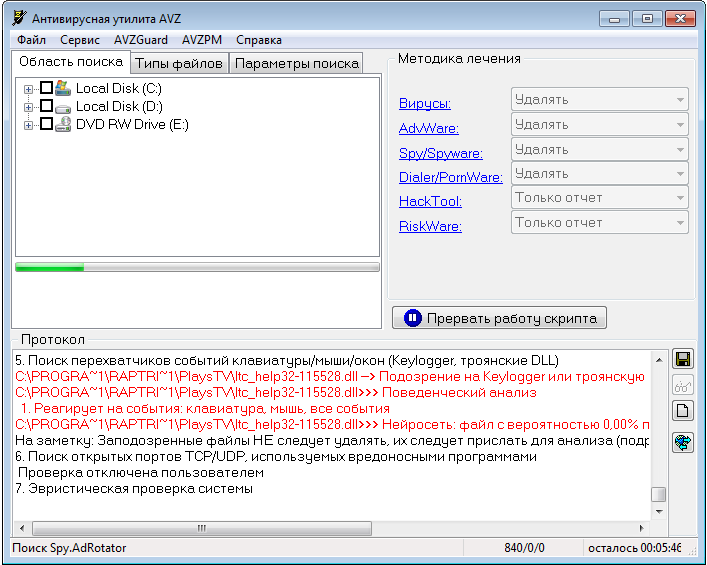Follow the Spy/Spyware link
Screen dimensions: 707x565
[441, 153]
